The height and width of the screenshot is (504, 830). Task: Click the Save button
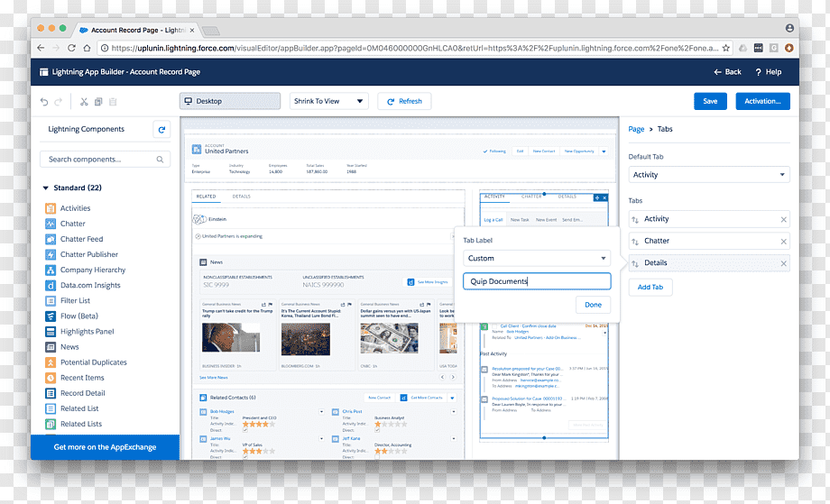pos(710,101)
